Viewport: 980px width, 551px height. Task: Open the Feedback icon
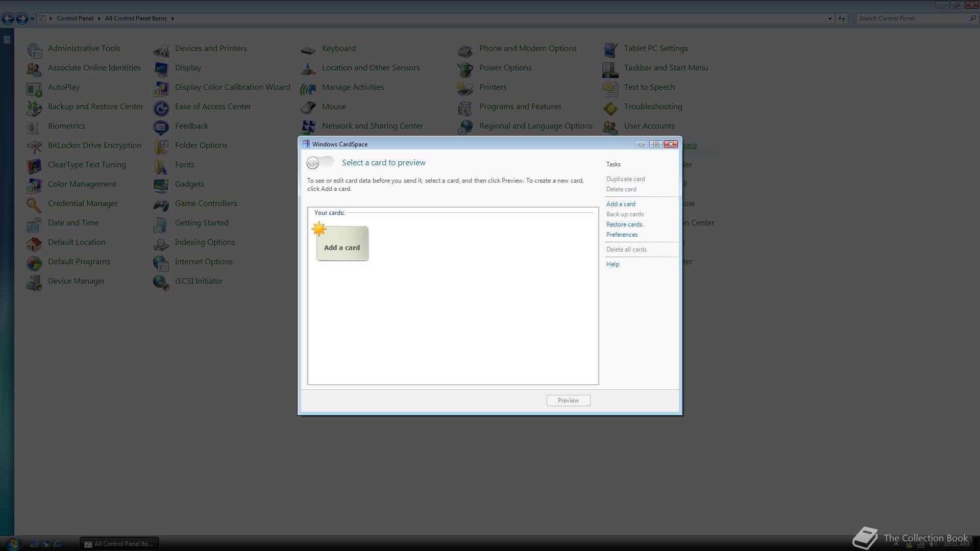click(161, 127)
